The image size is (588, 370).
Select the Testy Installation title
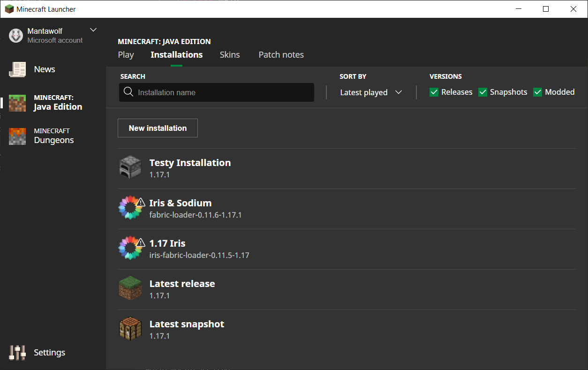point(190,163)
